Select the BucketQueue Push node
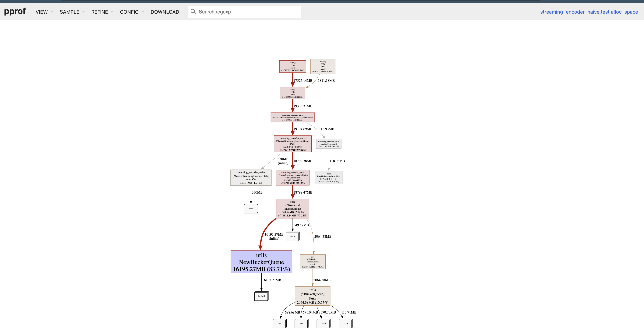This screenshot has height=333, width=644. pyautogui.click(x=313, y=296)
